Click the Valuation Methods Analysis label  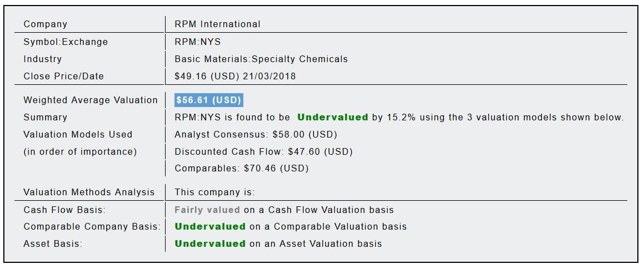(x=89, y=192)
